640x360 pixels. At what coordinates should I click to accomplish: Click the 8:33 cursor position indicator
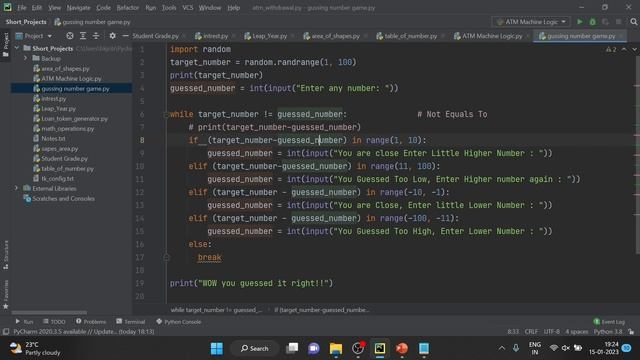click(513, 331)
